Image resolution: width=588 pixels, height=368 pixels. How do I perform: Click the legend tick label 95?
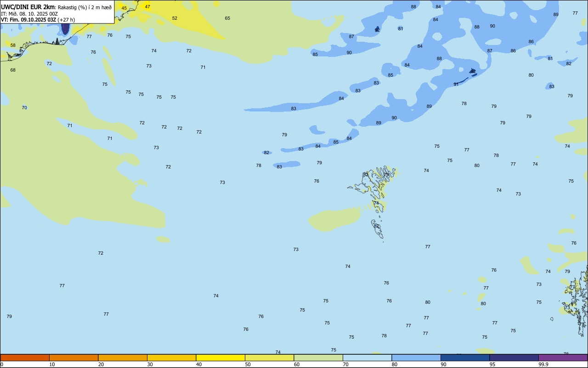tap(492, 364)
